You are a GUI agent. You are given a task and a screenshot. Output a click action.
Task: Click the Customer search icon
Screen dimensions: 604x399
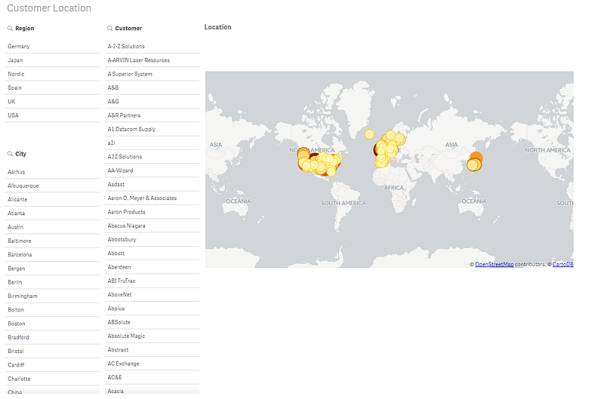point(110,28)
